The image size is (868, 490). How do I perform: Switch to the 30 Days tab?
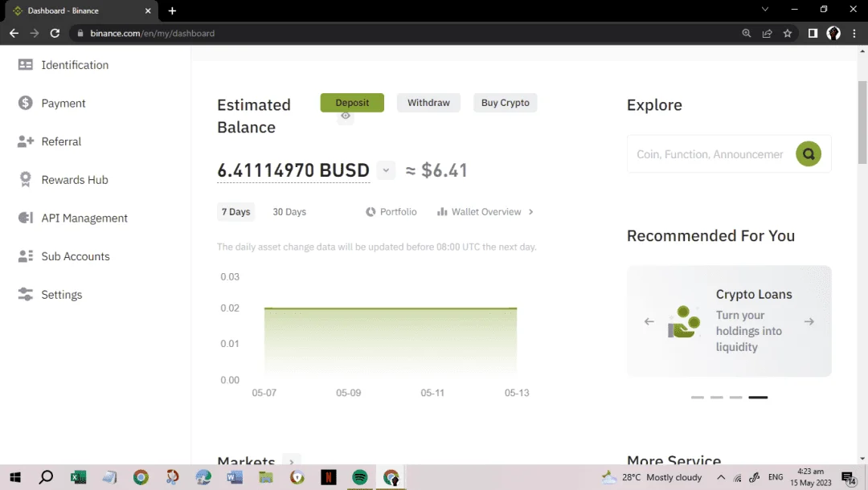tap(289, 212)
